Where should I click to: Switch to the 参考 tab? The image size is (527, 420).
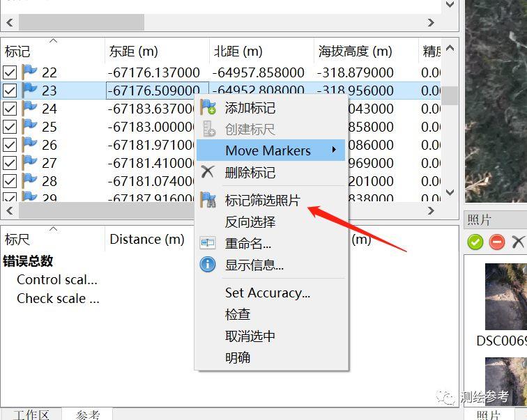click(x=87, y=414)
